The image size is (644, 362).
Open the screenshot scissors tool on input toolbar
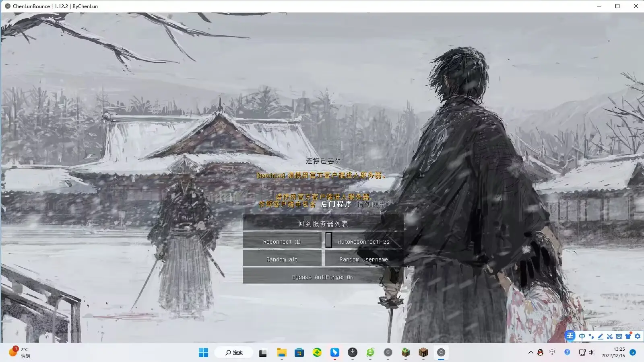[610, 336]
